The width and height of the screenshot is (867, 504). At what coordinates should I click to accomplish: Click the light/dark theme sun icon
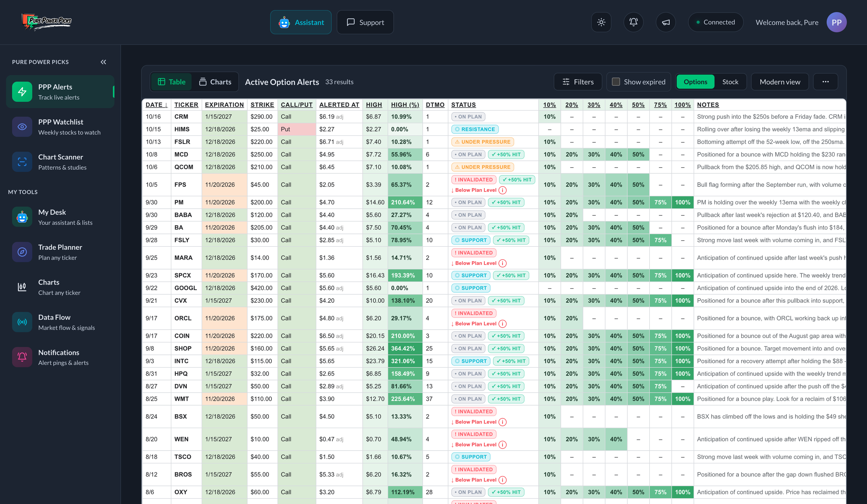point(601,23)
